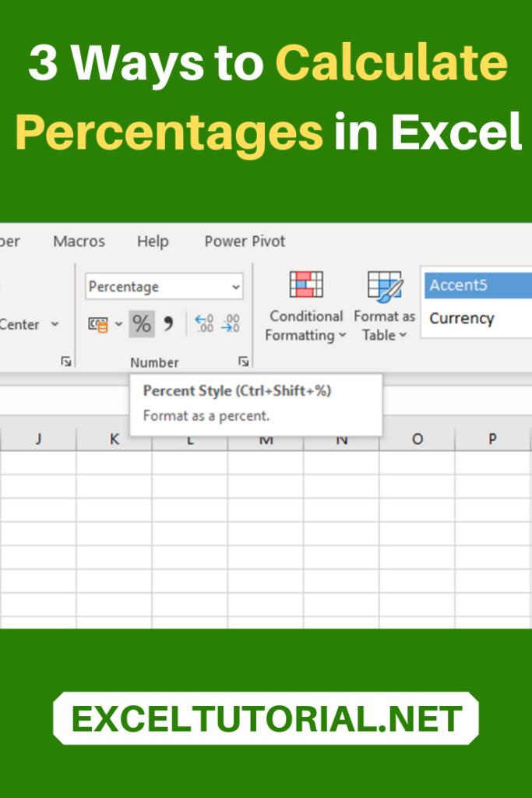Click the Increase Decimal icon
Image resolution: width=532 pixels, height=798 pixels.
click(204, 323)
